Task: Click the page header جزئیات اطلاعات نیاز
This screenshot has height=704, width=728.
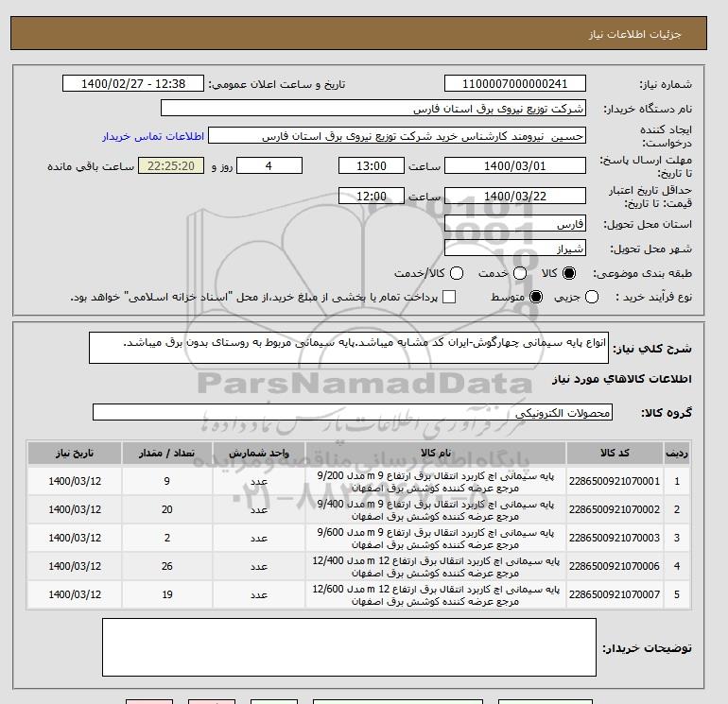Action: coord(634,34)
